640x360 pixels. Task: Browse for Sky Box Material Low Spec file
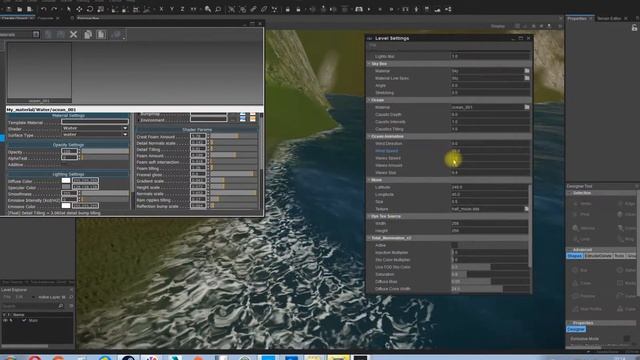[527, 78]
